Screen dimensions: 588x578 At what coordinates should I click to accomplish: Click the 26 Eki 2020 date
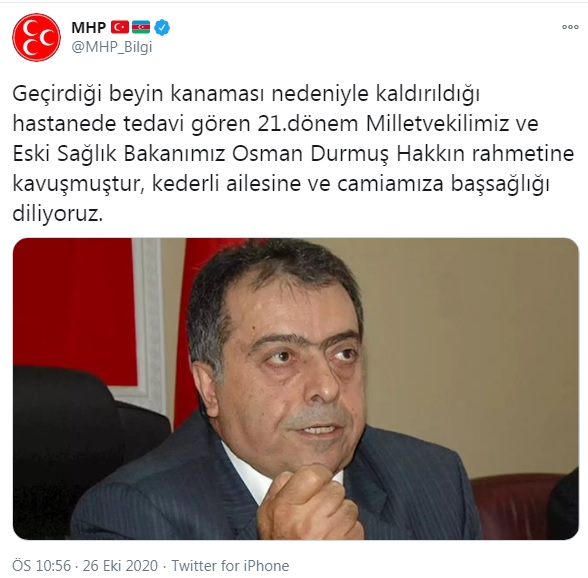coord(120,566)
